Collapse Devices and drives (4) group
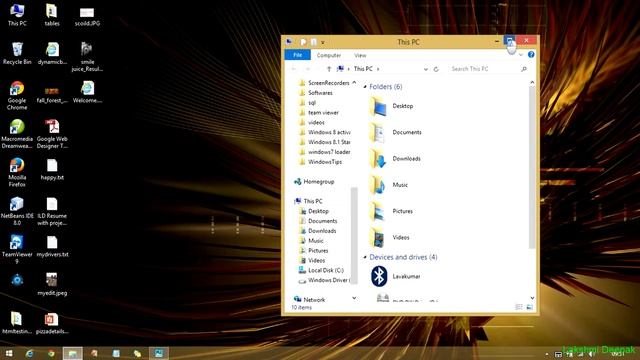This screenshot has height=360, width=640. pyautogui.click(x=365, y=257)
